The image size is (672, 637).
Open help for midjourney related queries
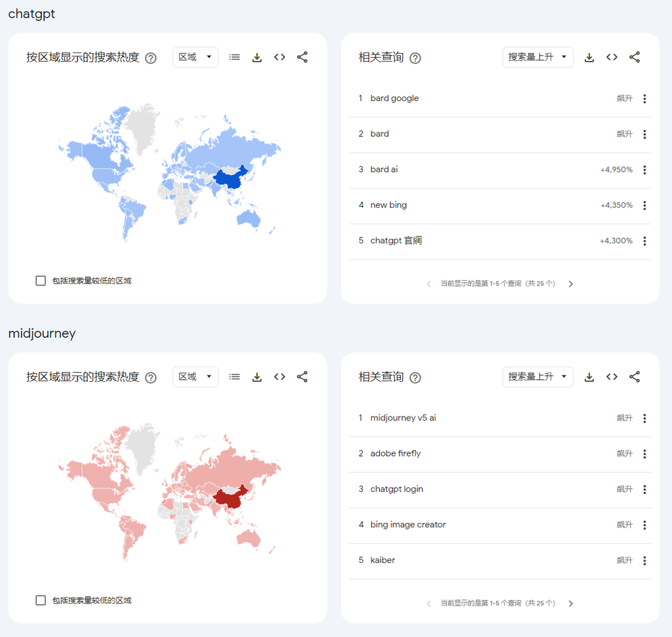click(415, 377)
